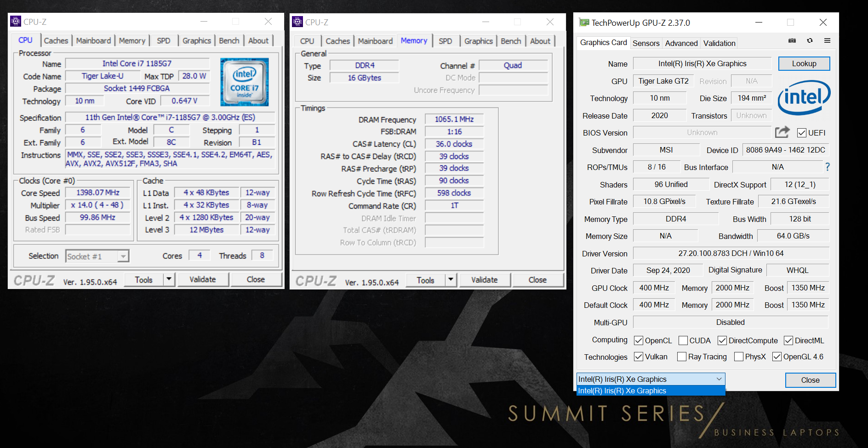
Task: Click the GPU-Z refresh icon
Action: 810,40
